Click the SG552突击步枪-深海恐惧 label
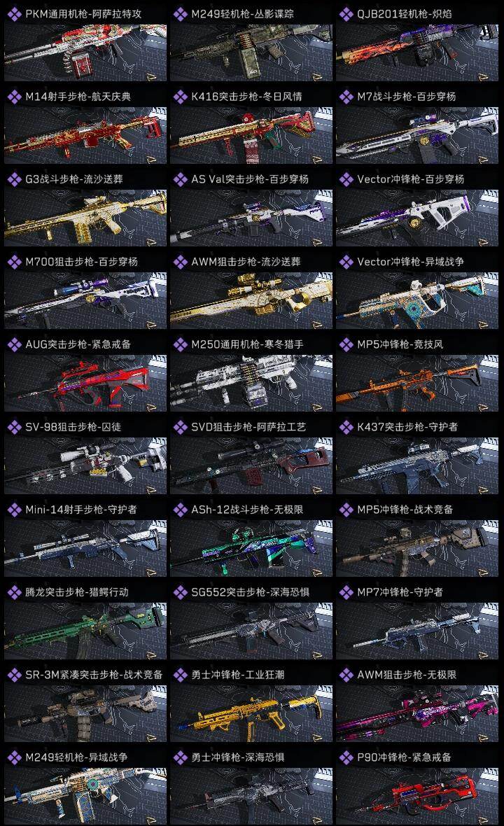 tap(250, 592)
